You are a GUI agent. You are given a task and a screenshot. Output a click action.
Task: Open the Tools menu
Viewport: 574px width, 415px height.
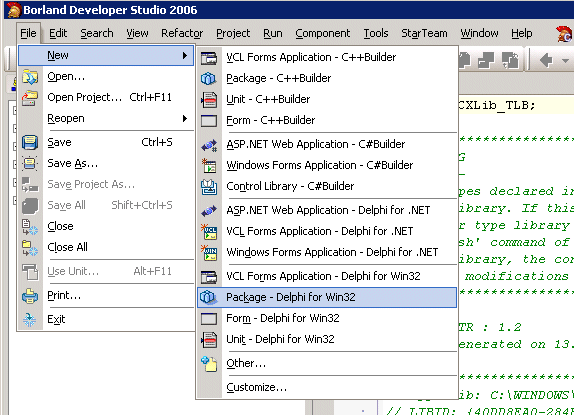click(x=376, y=33)
